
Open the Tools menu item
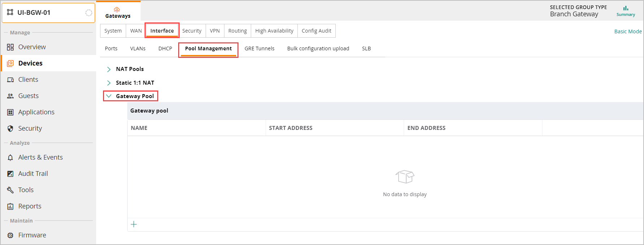tap(26, 190)
